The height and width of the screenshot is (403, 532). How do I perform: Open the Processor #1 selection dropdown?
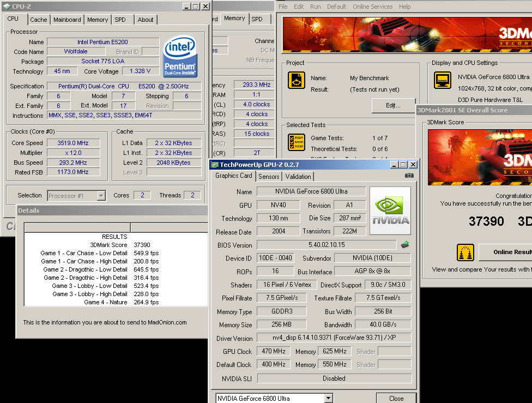[101, 196]
